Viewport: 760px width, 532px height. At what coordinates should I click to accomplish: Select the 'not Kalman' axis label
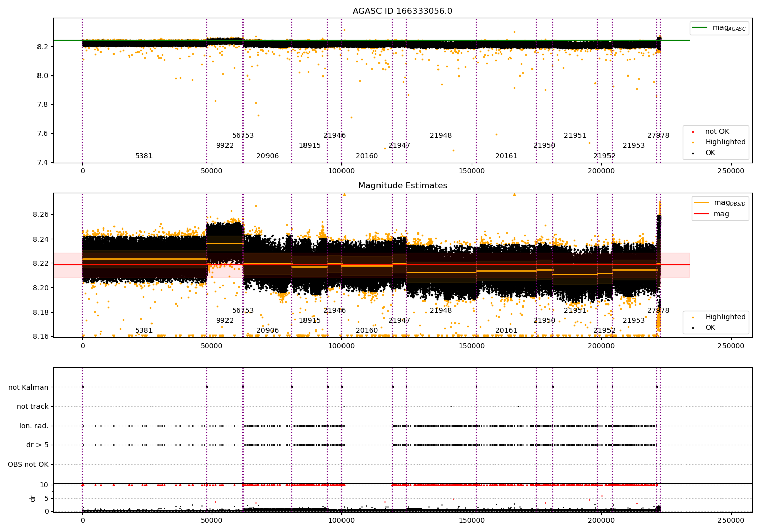click(x=28, y=387)
